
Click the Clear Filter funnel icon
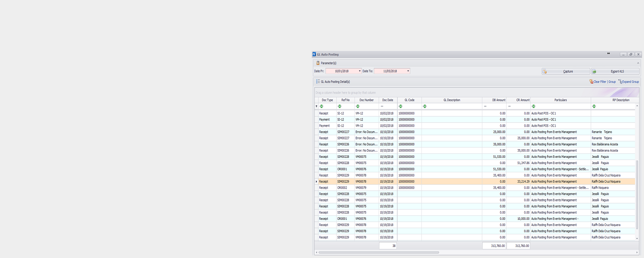[x=591, y=82]
